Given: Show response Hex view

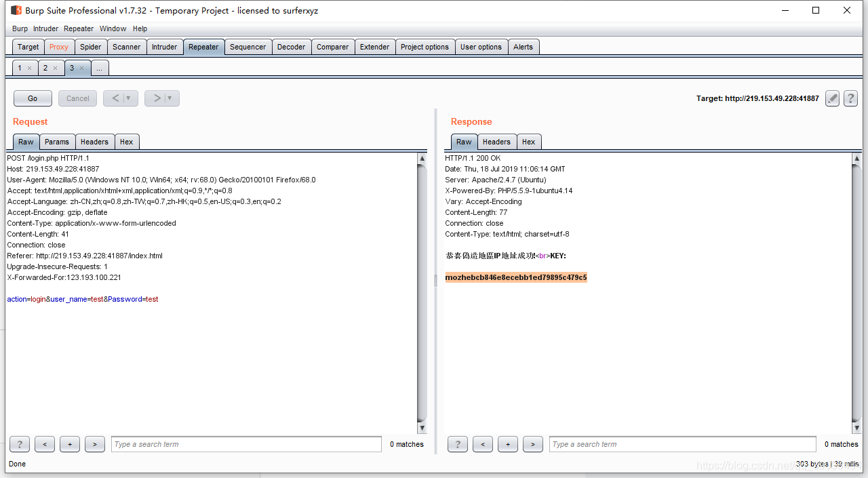Looking at the screenshot, I should tap(529, 142).
